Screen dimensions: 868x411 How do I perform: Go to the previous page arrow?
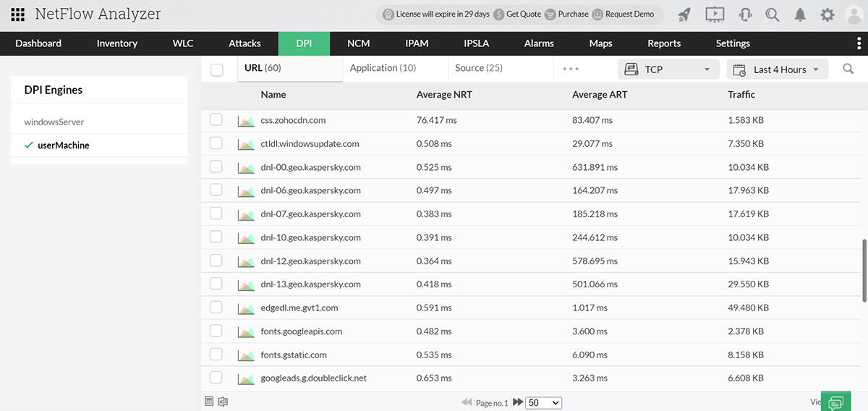click(467, 402)
